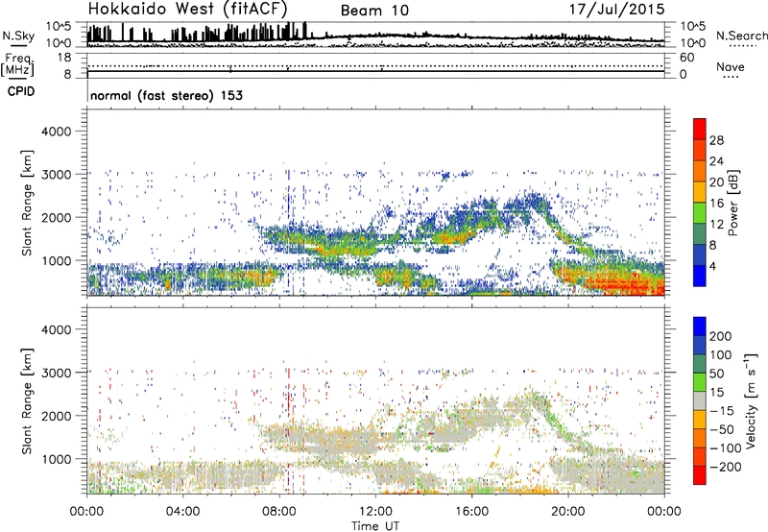Click the '20:00' time axis tick
Image resolution: width=768 pixels, height=532 pixels.
point(568,512)
